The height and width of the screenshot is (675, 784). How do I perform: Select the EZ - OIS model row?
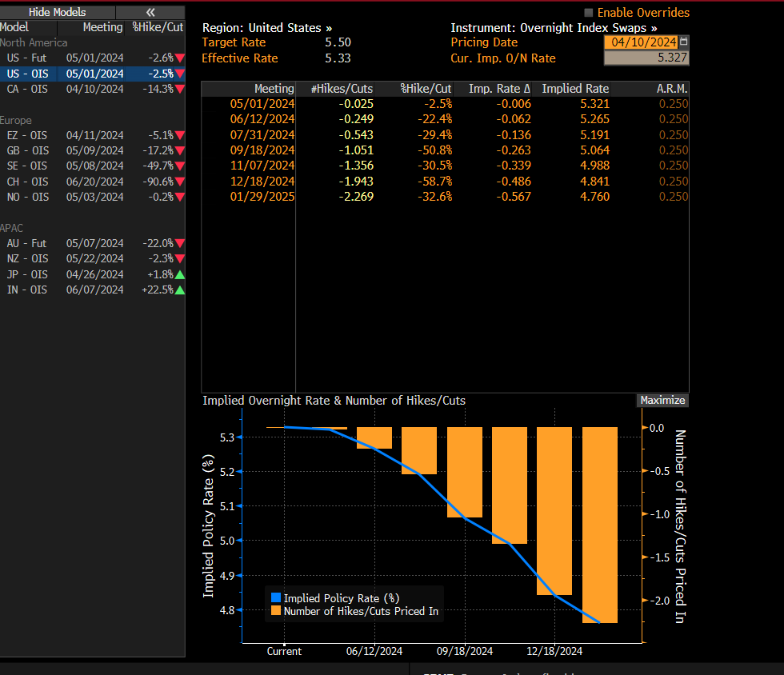(93, 135)
